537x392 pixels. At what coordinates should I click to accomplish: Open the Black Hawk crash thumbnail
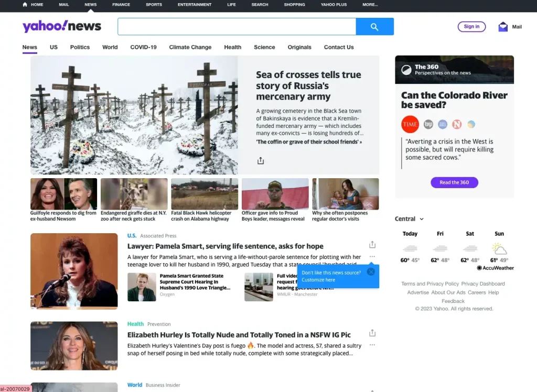click(x=205, y=194)
